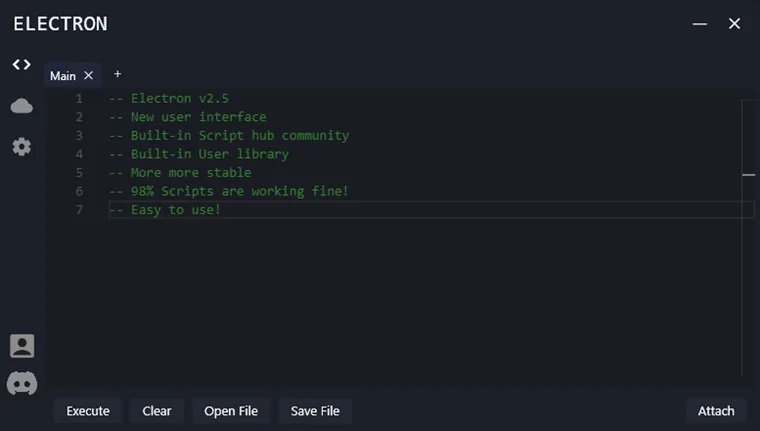Add a new script tab with plus
The height and width of the screenshot is (431, 760).
pyautogui.click(x=117, y=74)
